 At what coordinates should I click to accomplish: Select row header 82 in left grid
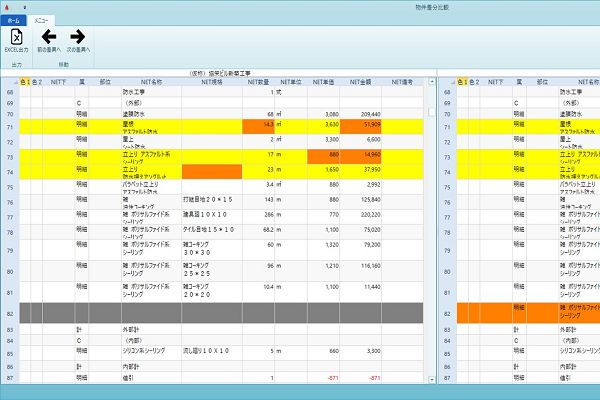tap(10, 313)
